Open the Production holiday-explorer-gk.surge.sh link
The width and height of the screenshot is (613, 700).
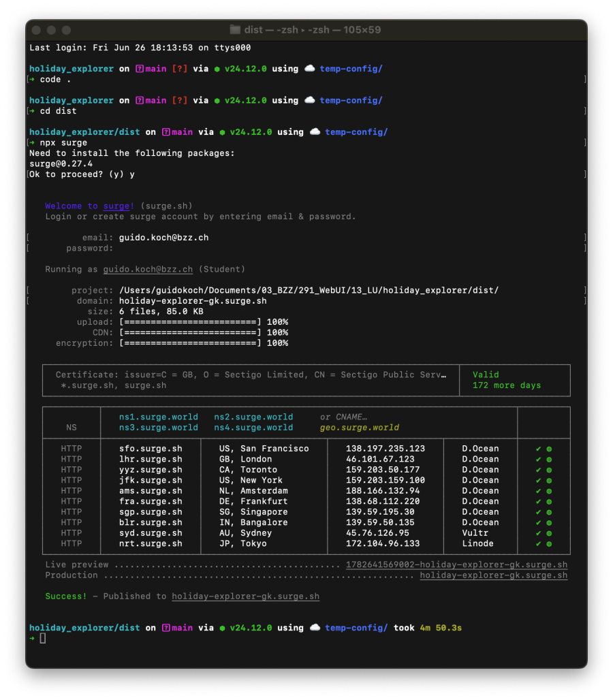pos(493,575)
